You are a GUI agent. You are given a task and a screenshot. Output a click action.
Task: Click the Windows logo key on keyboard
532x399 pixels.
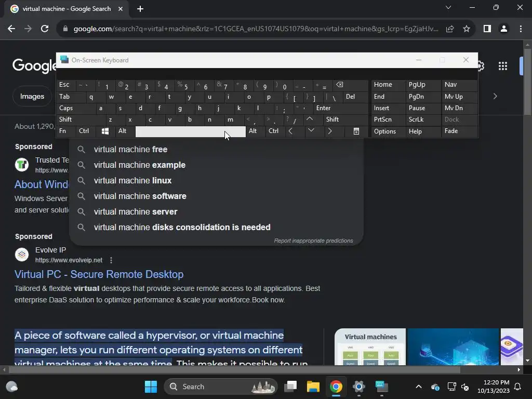click(x=105, y=131)
